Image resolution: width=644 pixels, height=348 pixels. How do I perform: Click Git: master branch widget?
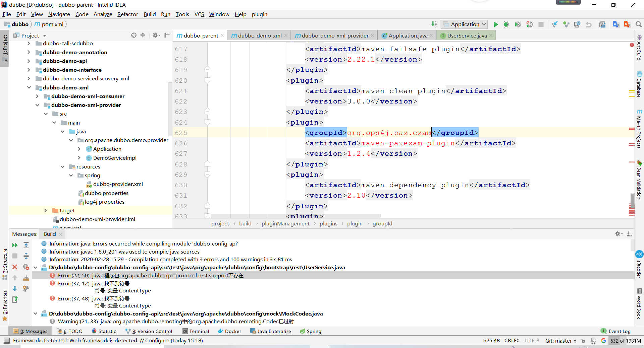pos(561,341)
